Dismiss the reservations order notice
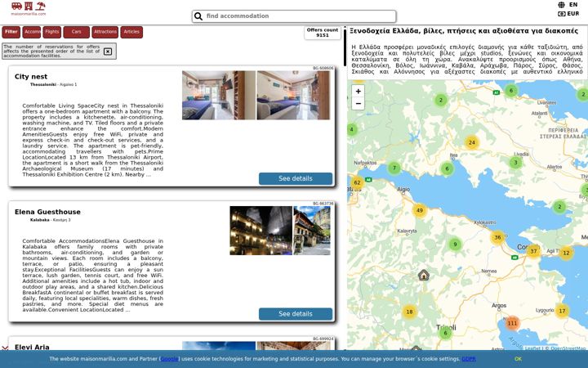This screenshot has height=368, width=588. coord(108,52)
